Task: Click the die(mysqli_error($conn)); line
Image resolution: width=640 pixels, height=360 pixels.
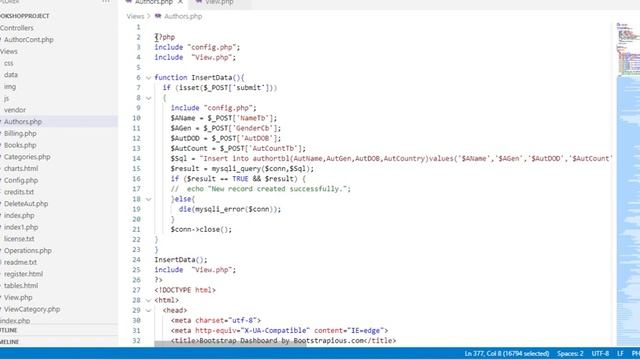Action: click(230, 209)
